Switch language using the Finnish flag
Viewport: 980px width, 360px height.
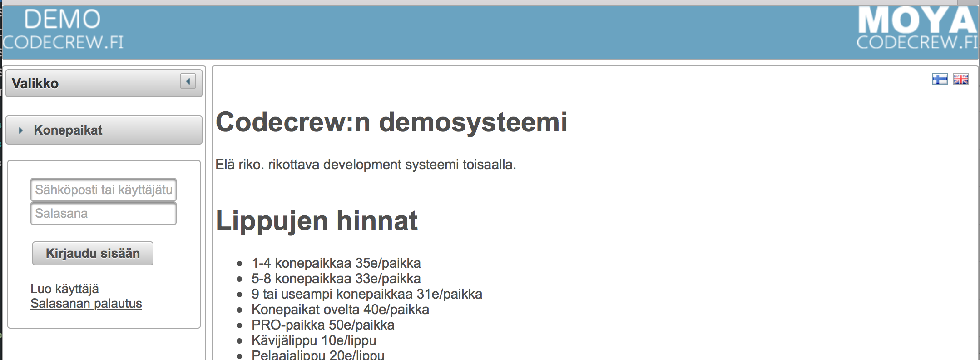(x=939, y=79)
